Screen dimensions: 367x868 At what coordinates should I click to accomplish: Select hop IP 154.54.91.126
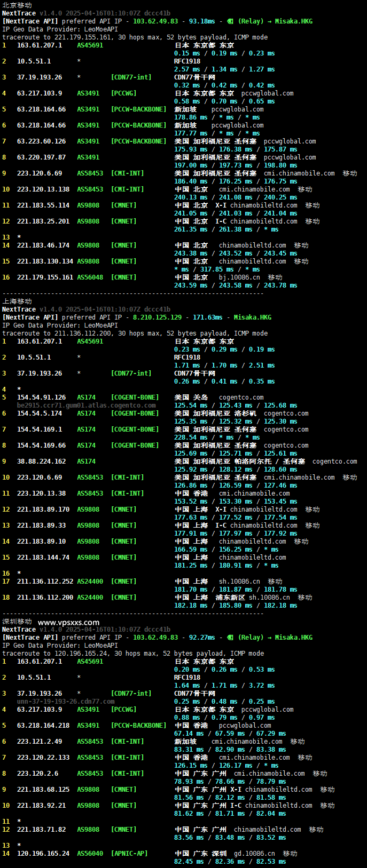tap(42, 397)
